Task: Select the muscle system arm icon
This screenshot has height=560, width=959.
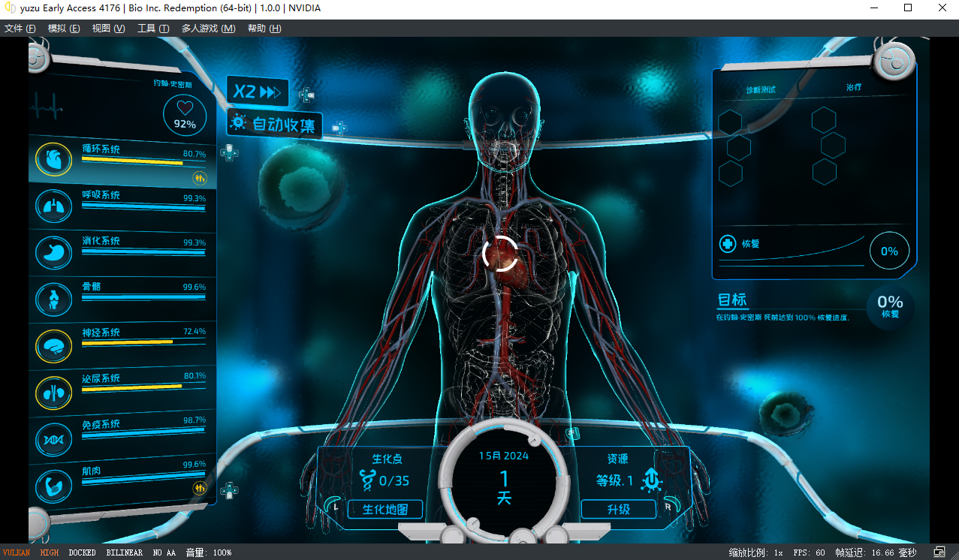Action: tap(54, 486)
